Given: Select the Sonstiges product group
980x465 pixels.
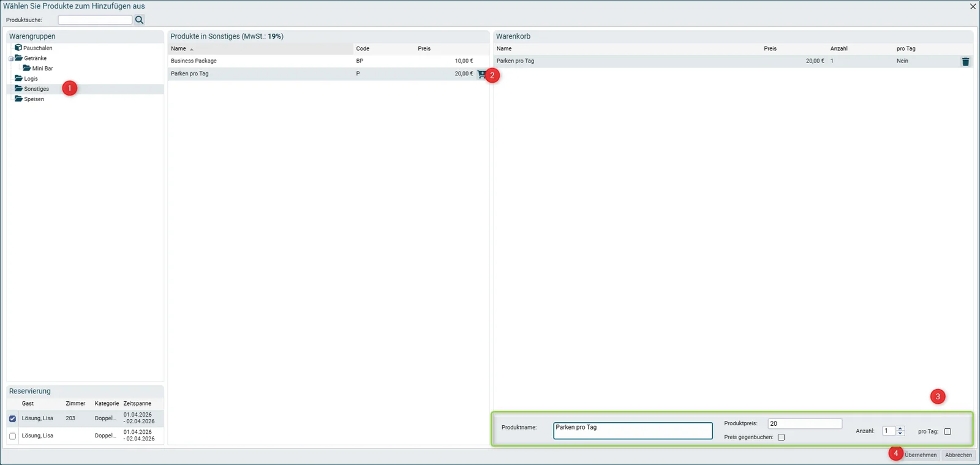Looking at the screenshot, I should click(37, 89).
